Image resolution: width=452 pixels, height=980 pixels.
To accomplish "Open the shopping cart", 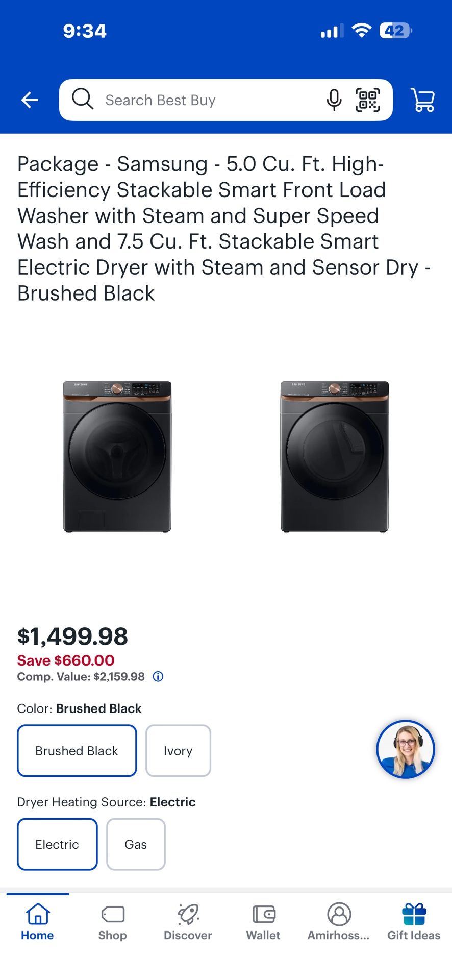I will coord(422,100).
